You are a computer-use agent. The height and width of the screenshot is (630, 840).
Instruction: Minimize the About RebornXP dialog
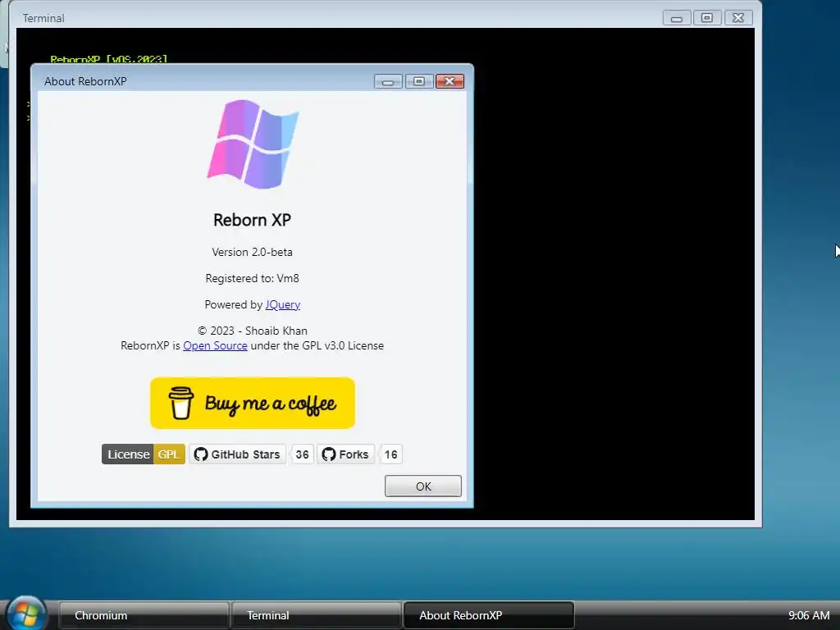pos(388,81)
